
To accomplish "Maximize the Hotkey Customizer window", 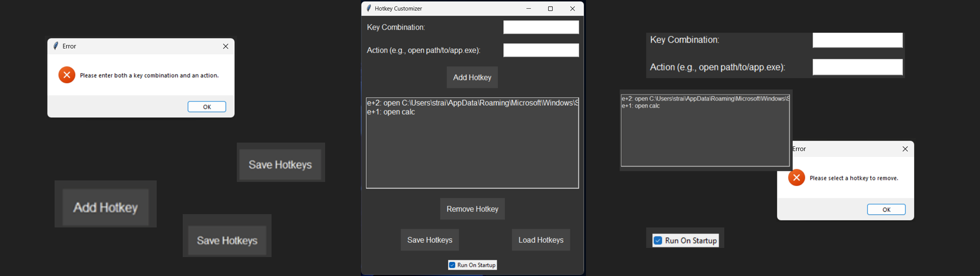I will point(550,8).
